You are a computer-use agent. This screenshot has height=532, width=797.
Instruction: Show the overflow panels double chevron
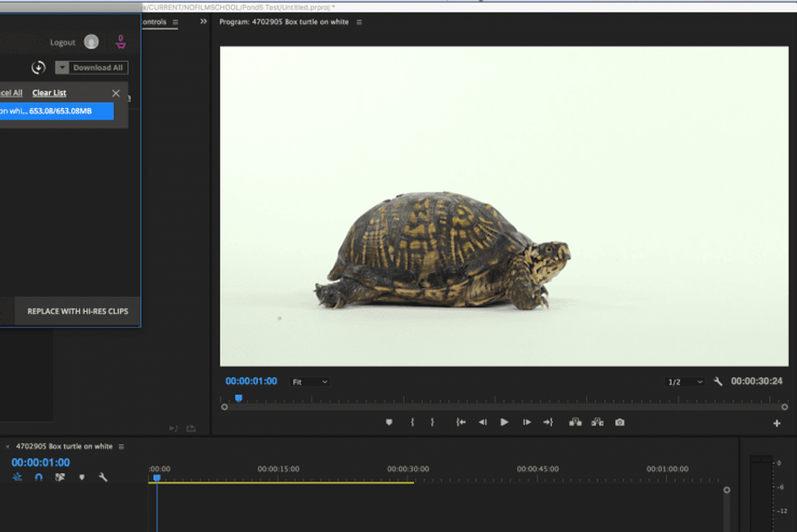pos(203,21)
